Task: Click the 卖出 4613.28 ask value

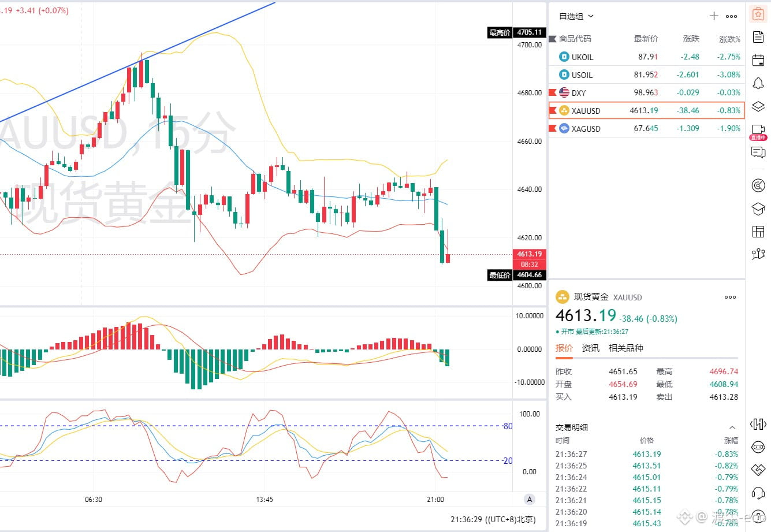Action: click(x=724, y=397)
